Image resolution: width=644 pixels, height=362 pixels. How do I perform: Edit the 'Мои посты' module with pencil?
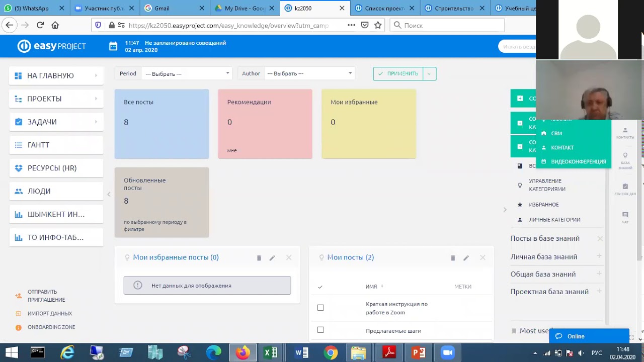466,258
